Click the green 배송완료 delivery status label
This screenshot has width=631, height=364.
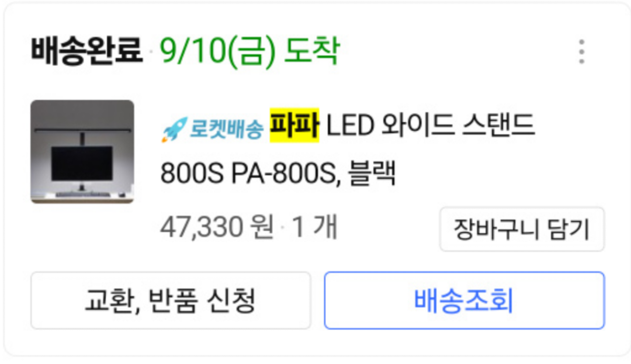click(85, 50)
